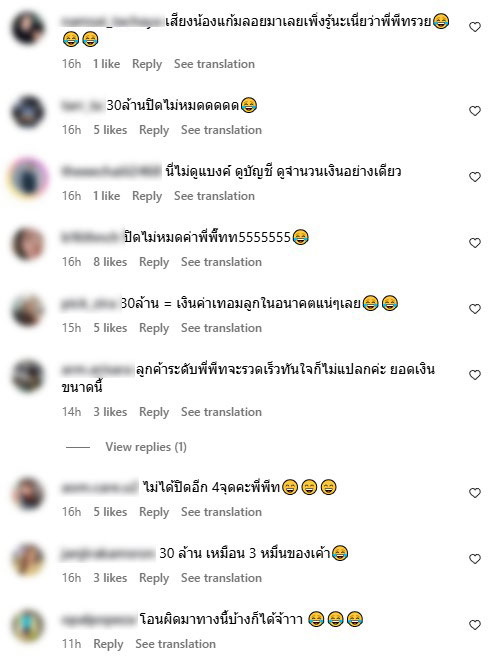See translation of the 4จุด comment
The height and width of the screenshot is (662, 492).
point(221,512)
